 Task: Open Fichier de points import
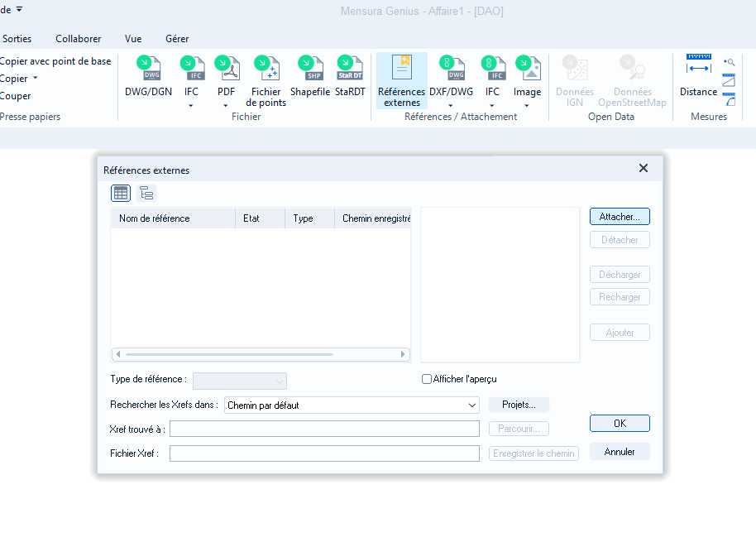pos(266,68)
